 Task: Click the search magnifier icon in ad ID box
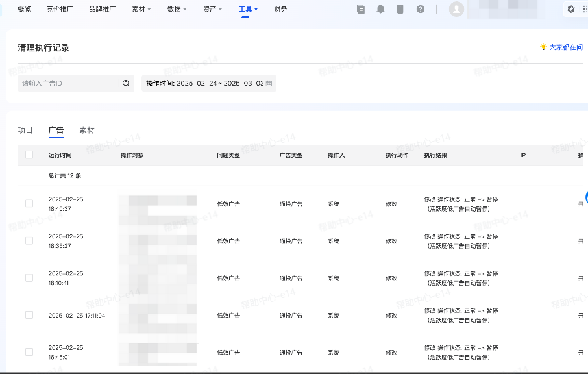[x=126, y=83]
